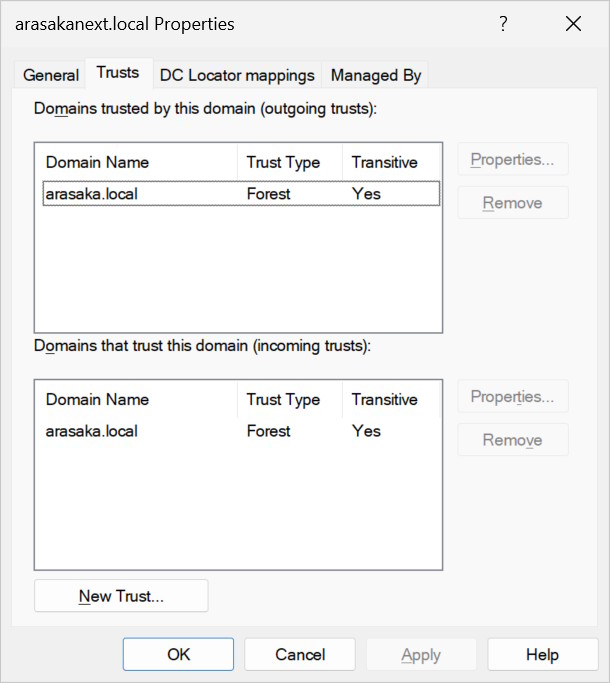610x683 pixels.
Task: Click the question mark help icon in title bar
Action: pyautogui.click(x=504, y=24)
